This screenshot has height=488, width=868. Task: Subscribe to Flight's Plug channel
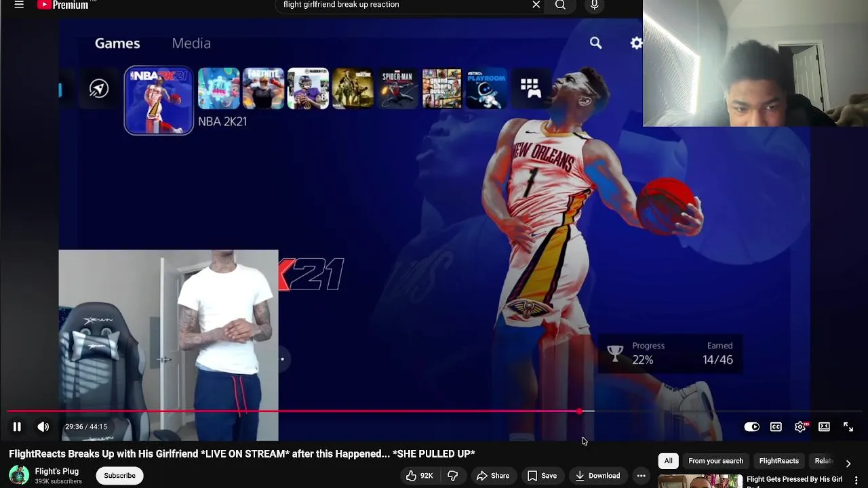coord(119,476)
